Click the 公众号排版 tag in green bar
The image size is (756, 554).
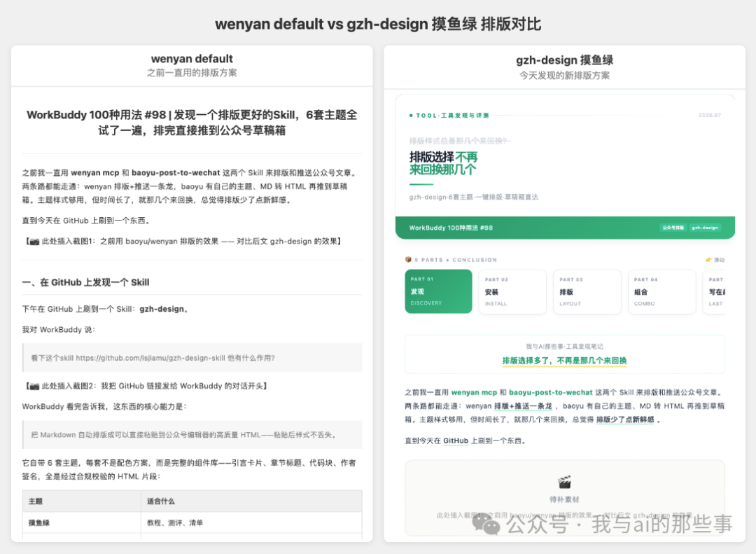coord(673,228)
